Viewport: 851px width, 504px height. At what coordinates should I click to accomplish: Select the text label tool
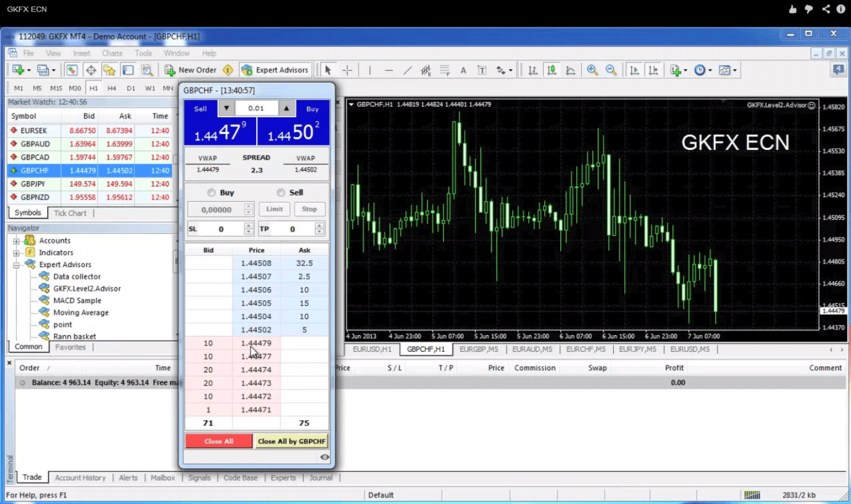tap(482, 70)
